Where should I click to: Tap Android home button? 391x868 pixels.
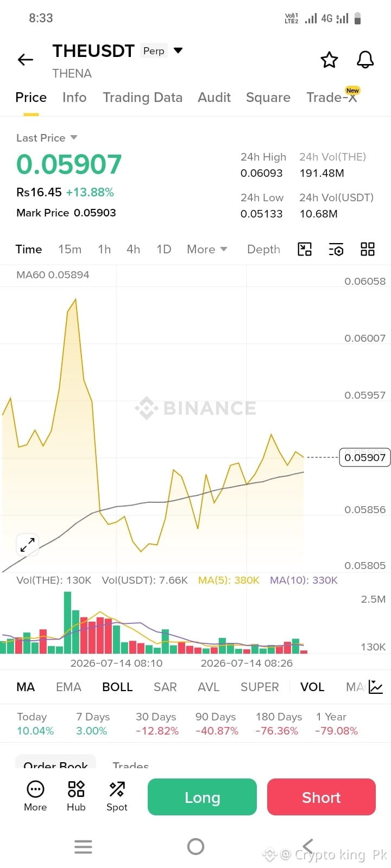pyautogui.click(x=195, y=846)
